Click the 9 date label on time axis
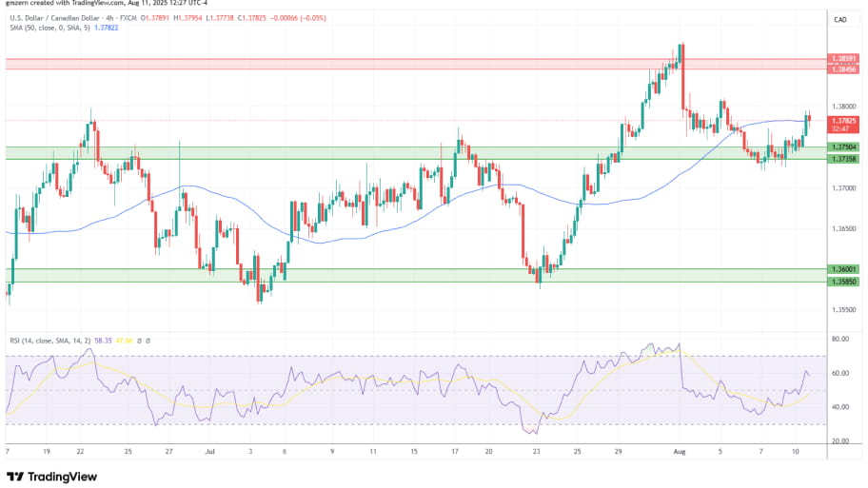 click(x=332, y=452)
